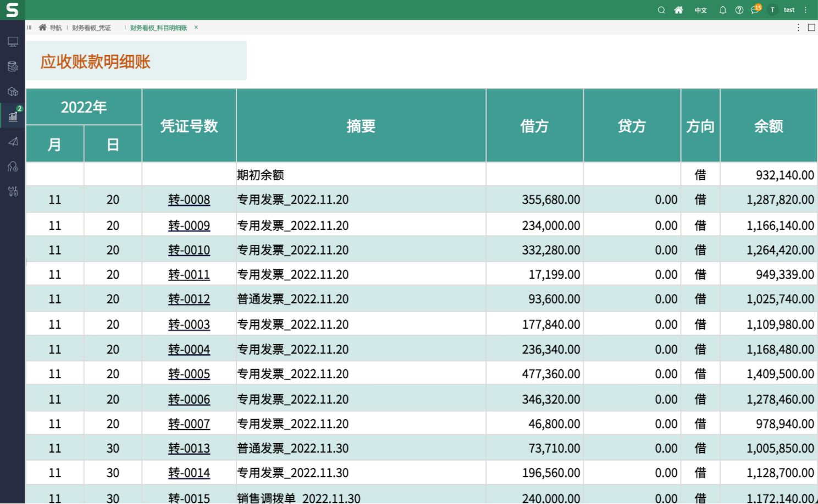This screenshot has width=818, height=504.
Task: Open voucher link 转-0010
Action: pyautogui.click(x=189, y=251)
